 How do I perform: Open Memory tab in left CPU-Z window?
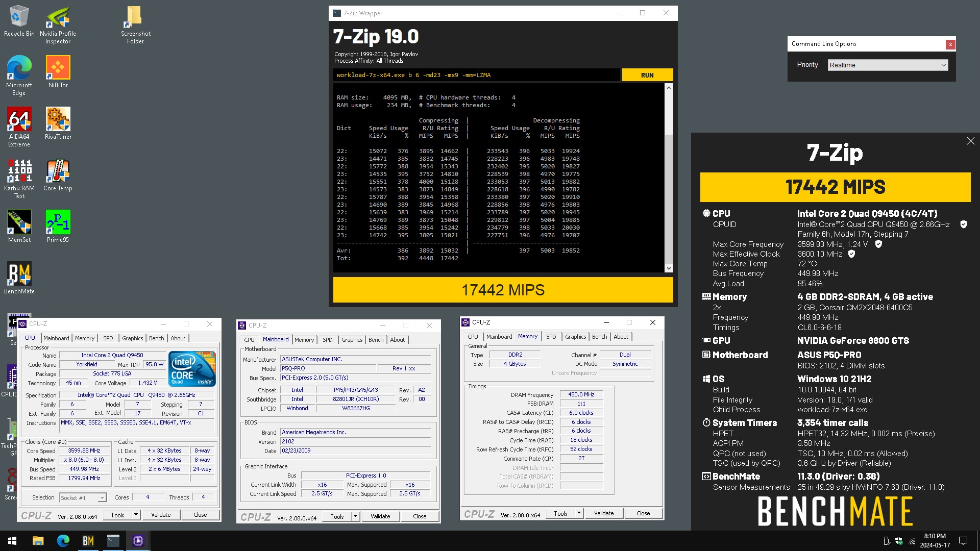tap(85, 338)
